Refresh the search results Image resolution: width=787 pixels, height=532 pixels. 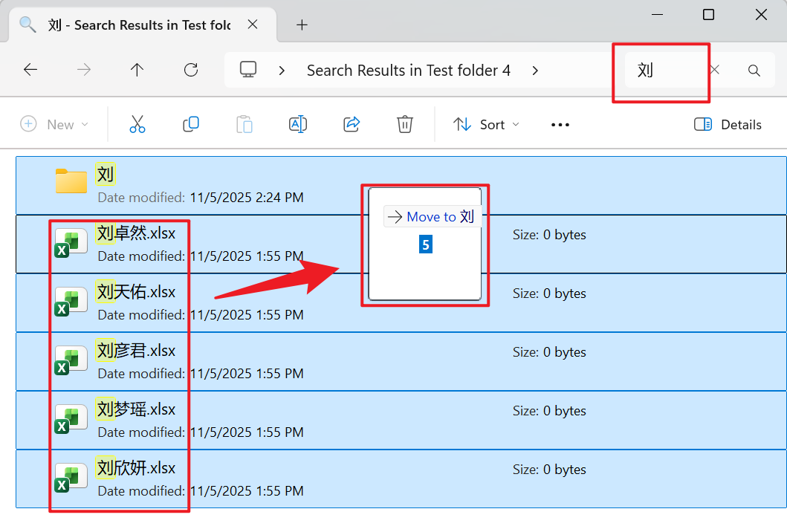pyautogui.click(x=191, y=70)
